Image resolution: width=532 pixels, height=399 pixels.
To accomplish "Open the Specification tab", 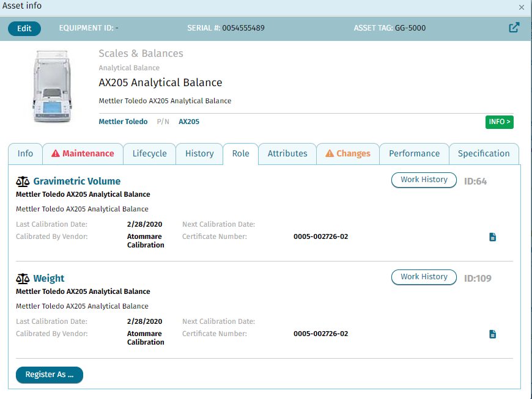I will (484, 154).
